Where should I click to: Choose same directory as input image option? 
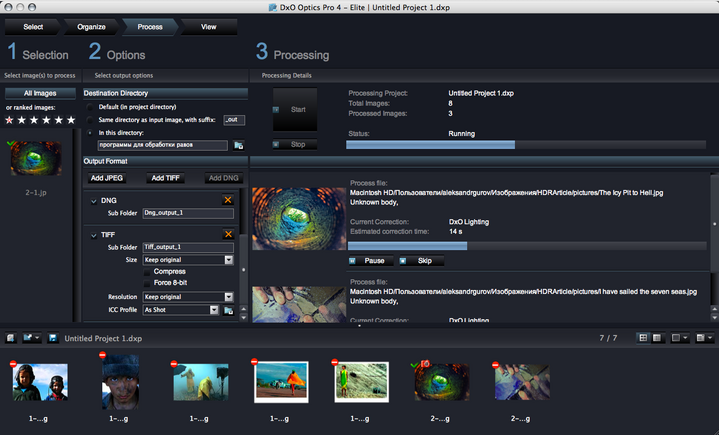[x=91, y=119]
